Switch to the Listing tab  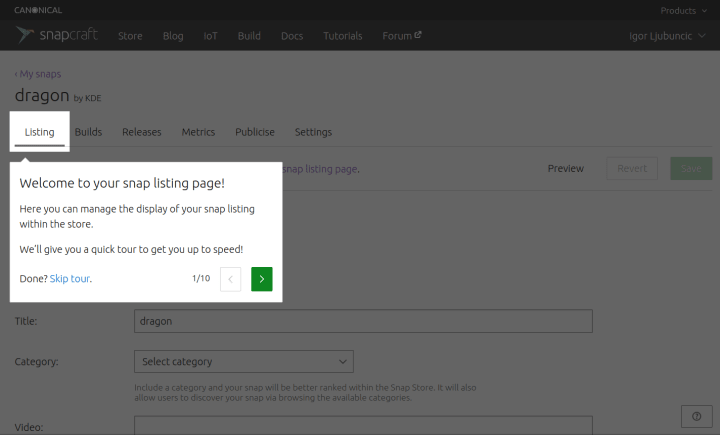click(x=39, y=132)
